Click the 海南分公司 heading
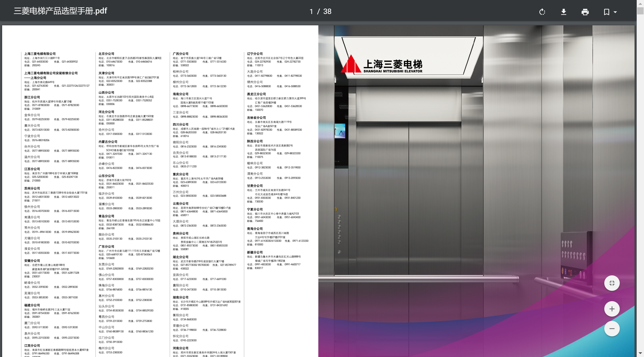Image resolution: width=644 pixels, height=357 pixels. point(181,94)
